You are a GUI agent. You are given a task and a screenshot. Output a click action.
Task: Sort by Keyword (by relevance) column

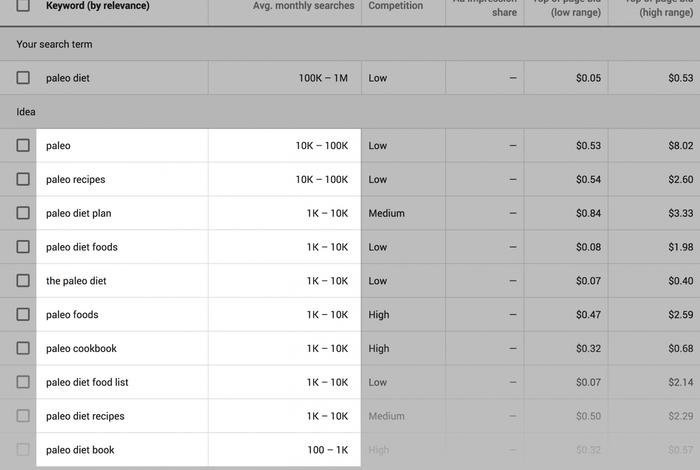click(x=98, y=6)
